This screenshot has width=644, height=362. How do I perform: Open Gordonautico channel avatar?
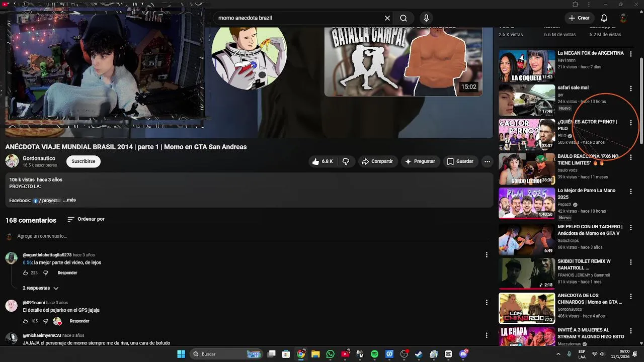point(12,161)
